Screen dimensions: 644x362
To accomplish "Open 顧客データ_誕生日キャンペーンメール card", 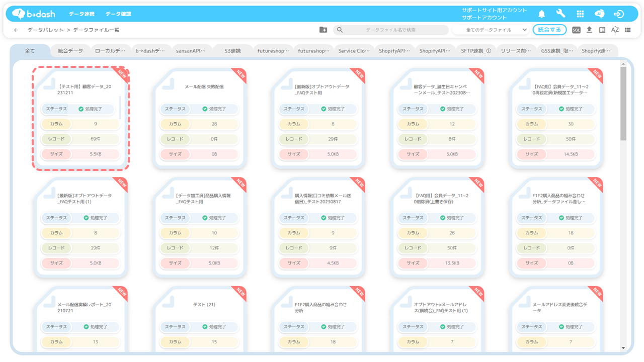I will coord(437,118).
